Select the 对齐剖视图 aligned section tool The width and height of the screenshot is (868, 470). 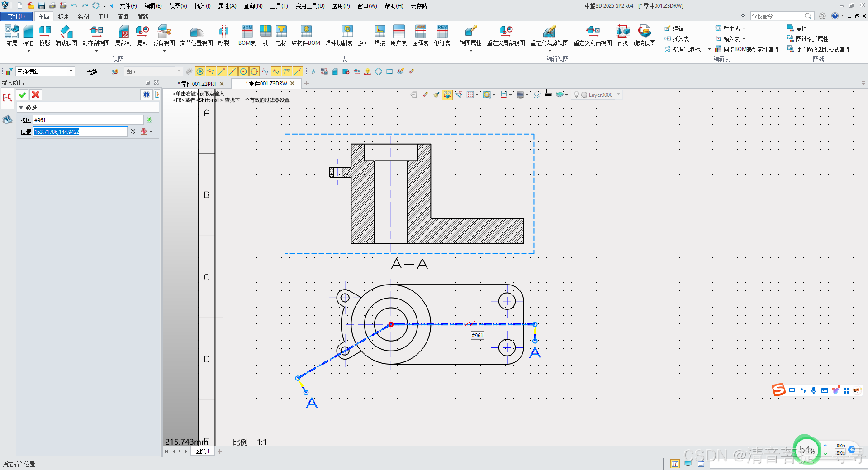click(96, 35)
